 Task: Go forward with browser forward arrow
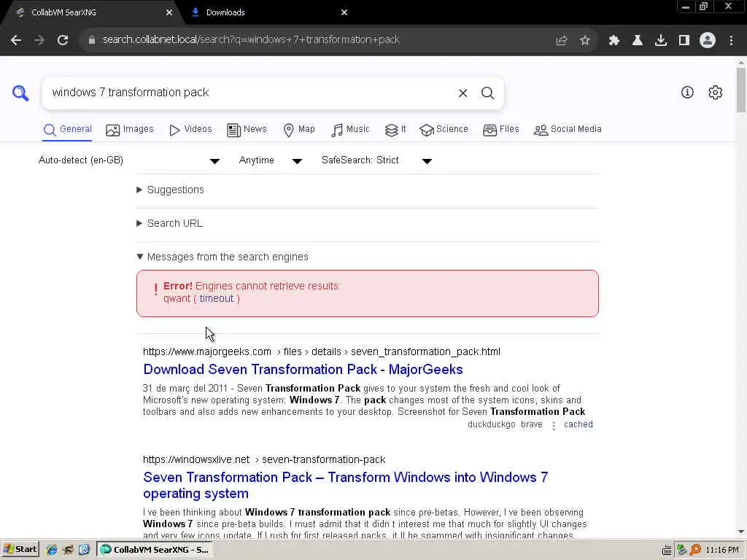coord(39,40)
